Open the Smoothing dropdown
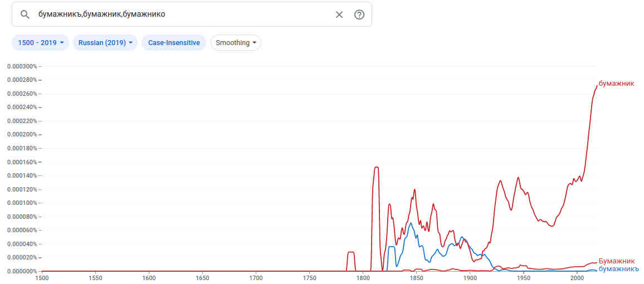 click(x=236, y=43)
